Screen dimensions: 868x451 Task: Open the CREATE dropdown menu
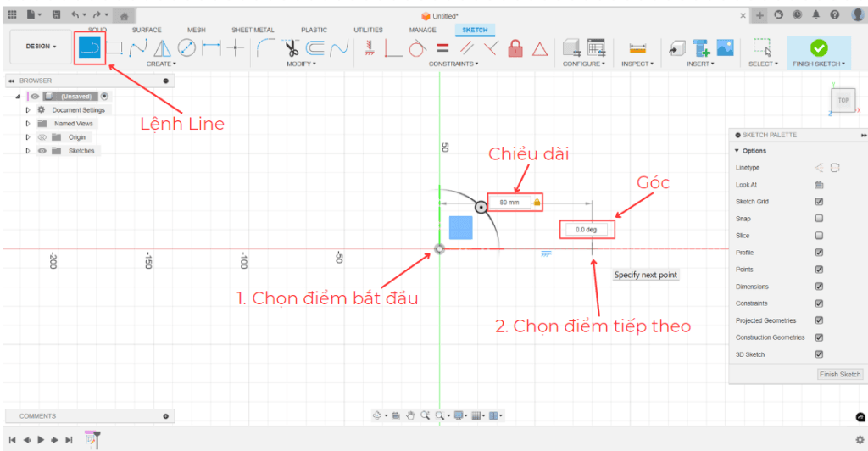(x=160, y=64)
